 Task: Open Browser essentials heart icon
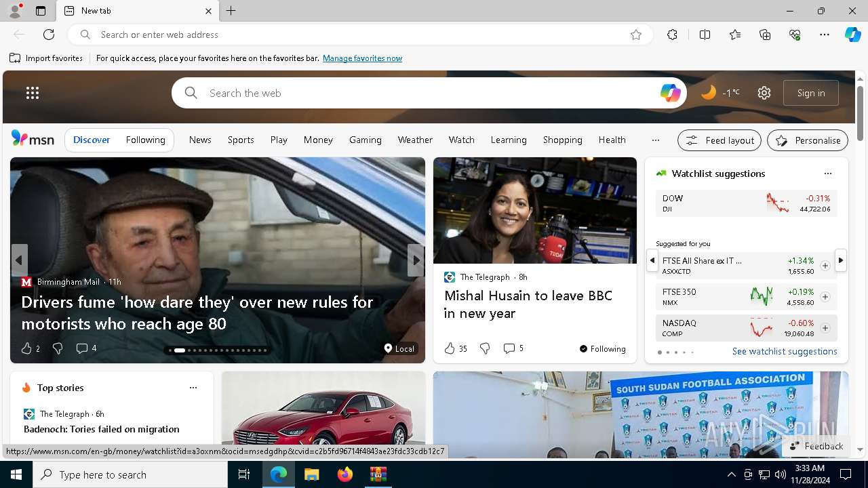[795, 35]
